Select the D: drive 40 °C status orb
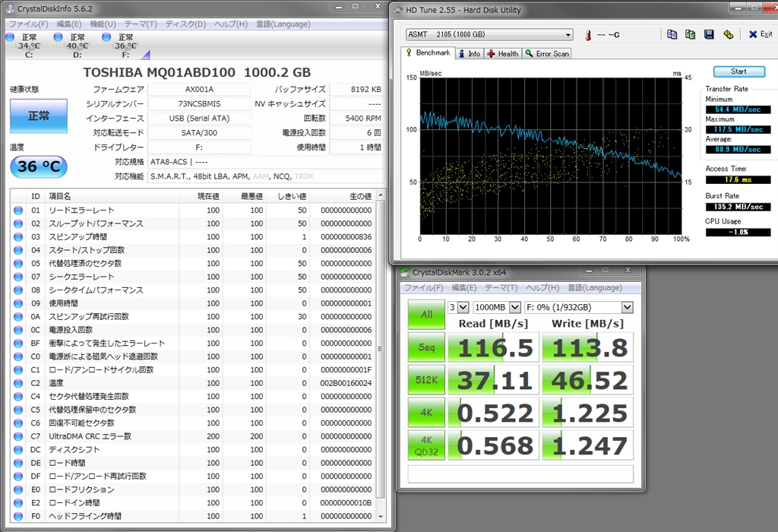 click(58, 37)
